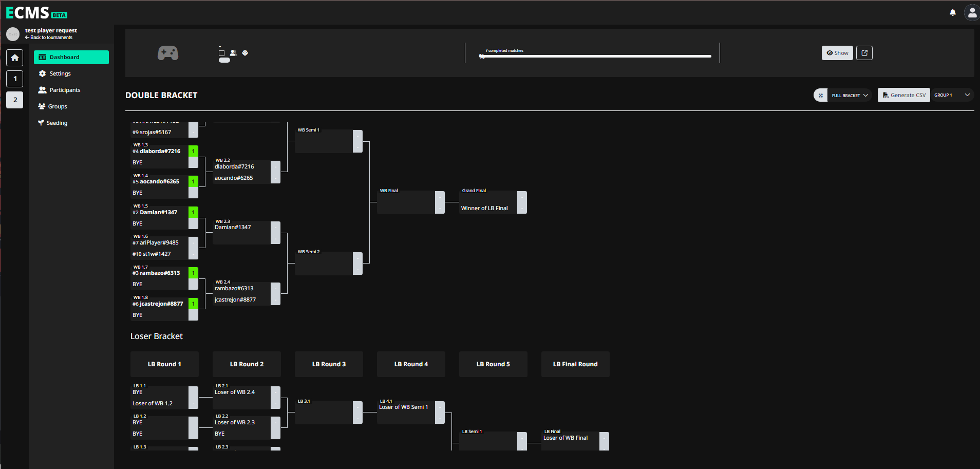This screenshot has height=469, width=980.
Task: Click #7 ariPlayer#9485 in WB 1.6
Action: pyautogui.click(x=156, y=242)
